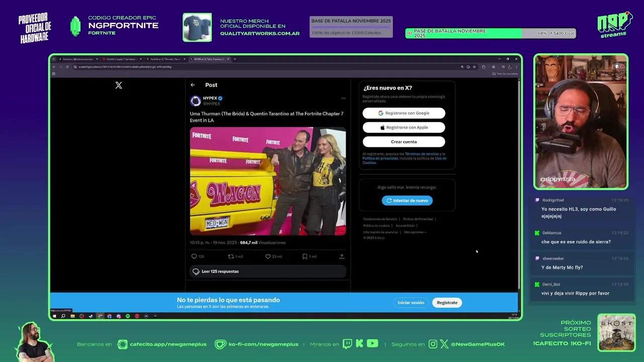Open Leer 125 respuestas

(268, 271)
